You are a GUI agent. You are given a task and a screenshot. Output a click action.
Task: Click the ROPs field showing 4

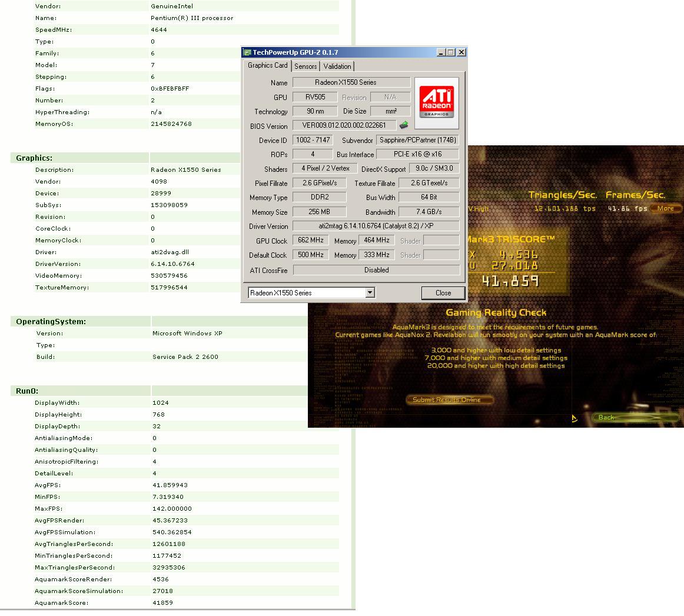point(313,154)
